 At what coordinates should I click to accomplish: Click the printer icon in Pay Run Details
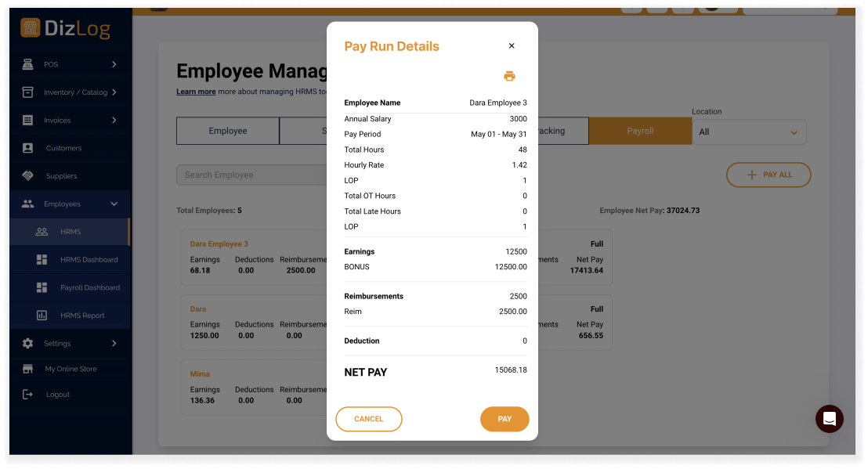click(x=509, y=76)
